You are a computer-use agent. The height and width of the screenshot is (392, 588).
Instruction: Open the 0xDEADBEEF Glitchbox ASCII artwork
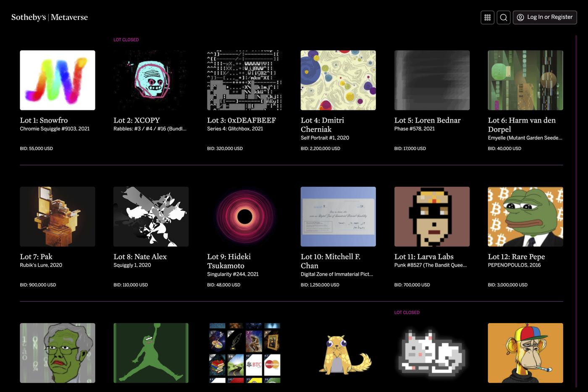point(244,80)
